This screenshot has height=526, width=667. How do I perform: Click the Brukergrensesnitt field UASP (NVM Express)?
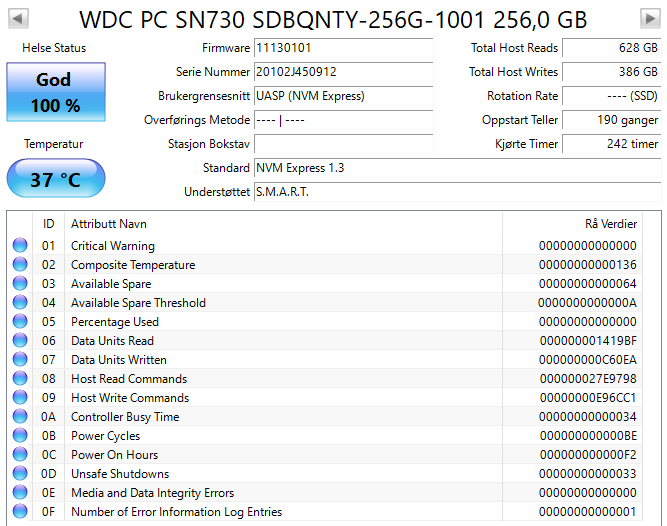tap(343, 96)
